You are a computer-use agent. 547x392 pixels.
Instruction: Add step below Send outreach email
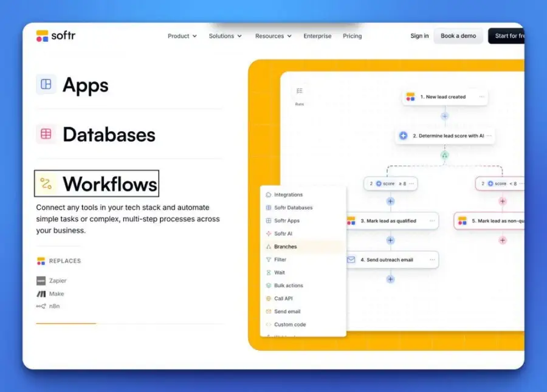[390, 280]
